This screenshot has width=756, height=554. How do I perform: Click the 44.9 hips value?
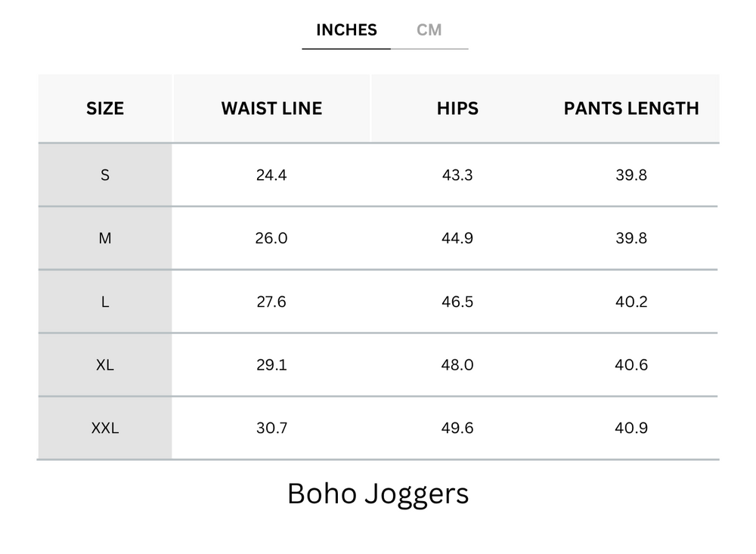click(x=457, y=239)
